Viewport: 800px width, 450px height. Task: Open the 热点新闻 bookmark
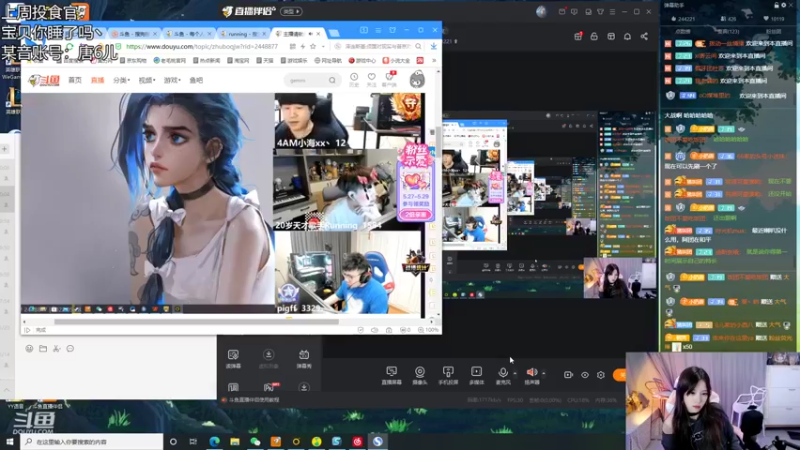(207, 60)
